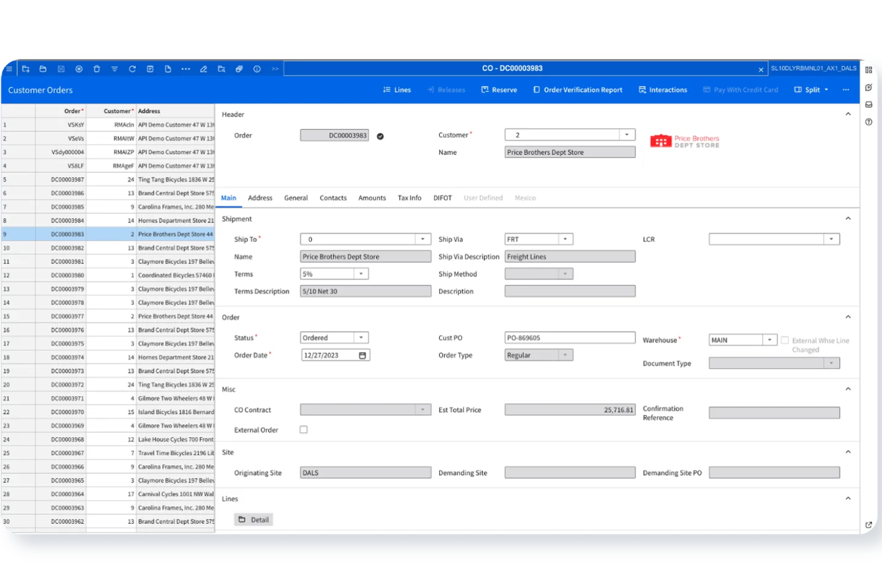Select order row DC00003980
This screenshot has height=588, width=882.
108,275
